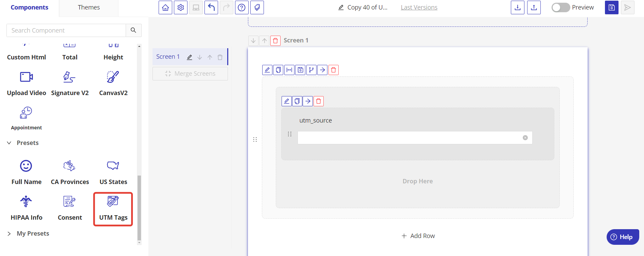Click the Add Row button

418,236
